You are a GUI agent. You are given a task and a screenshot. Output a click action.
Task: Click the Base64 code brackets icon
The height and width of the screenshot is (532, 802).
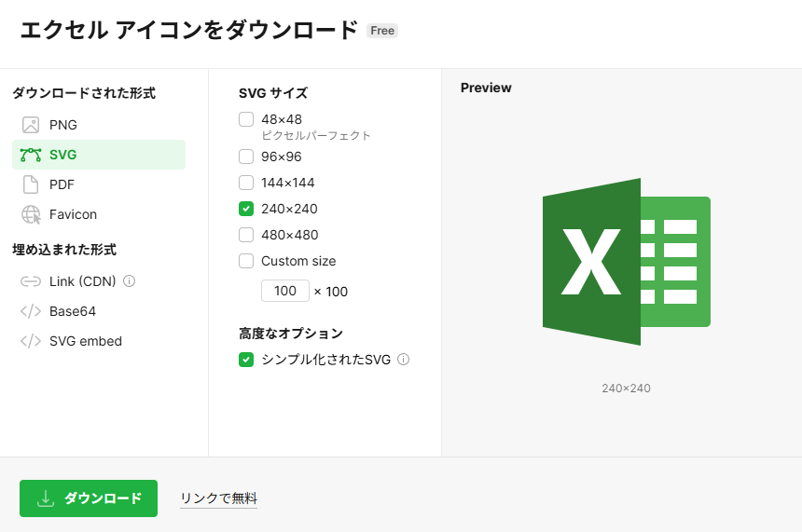(x=31, y=311)
